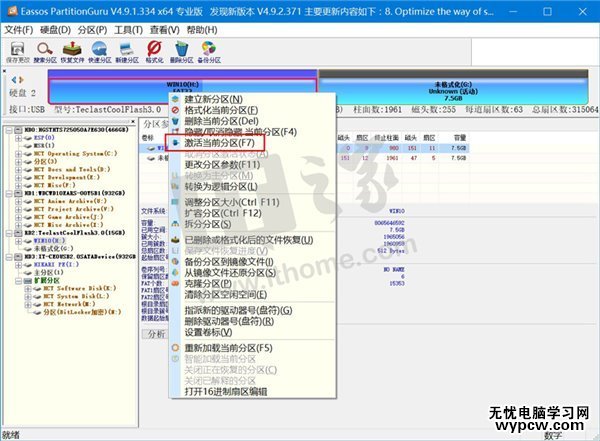Choose 指派新的驱动器号(盘符)(G) entry
This screenshot has height=441, width=600.
[x=253, y=310]
